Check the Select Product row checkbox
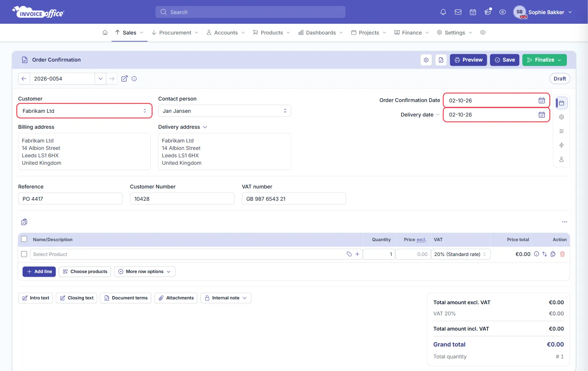Screen dimensions: 588x371 click(24, 254)
